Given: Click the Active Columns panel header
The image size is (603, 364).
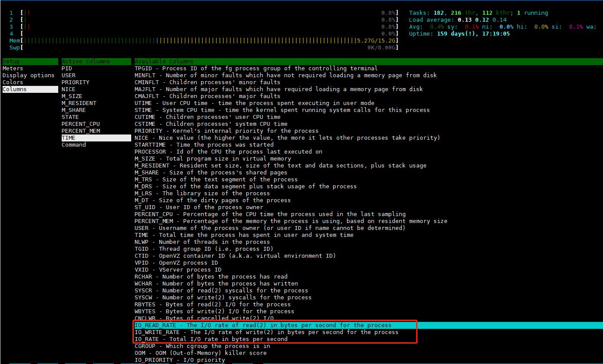Looking at the screenshot, I should [96, 62].
